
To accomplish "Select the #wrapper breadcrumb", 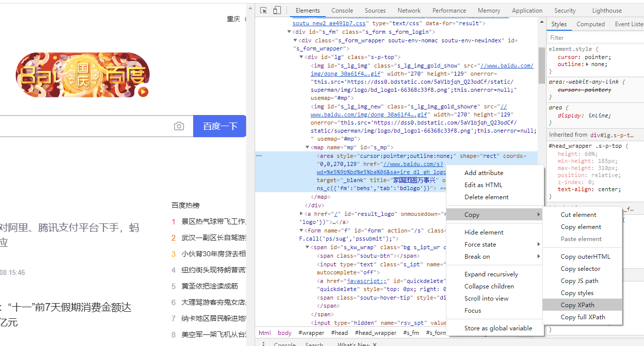I will click(311, 333).
